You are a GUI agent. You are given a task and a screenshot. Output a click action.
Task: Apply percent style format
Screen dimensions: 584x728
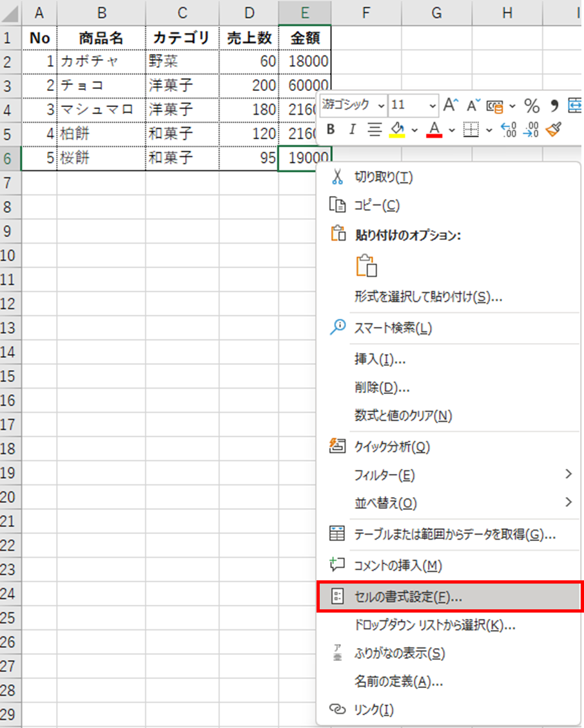tap(532, 105)
